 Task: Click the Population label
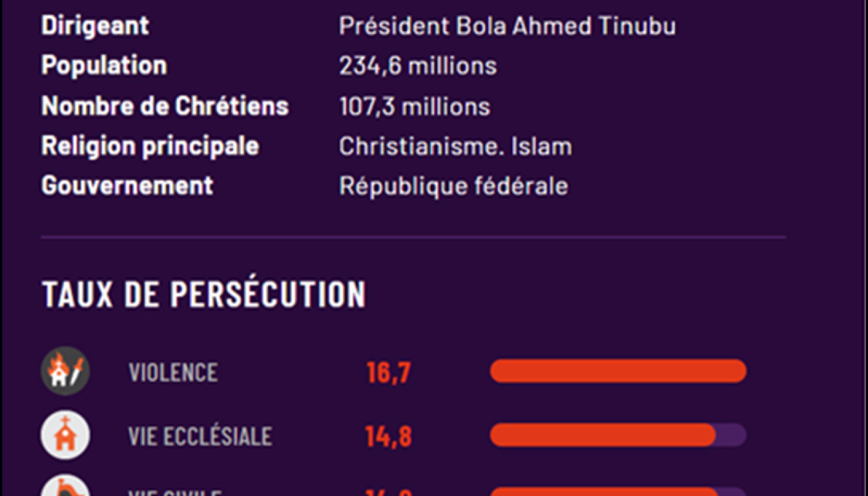104,66
